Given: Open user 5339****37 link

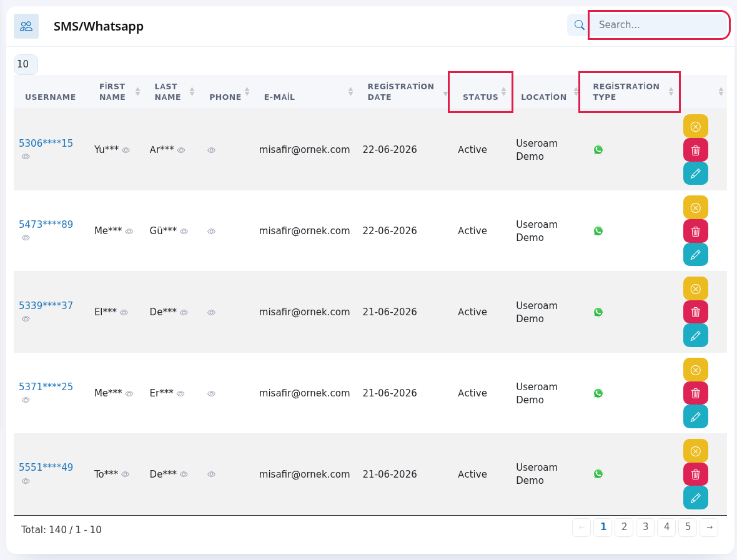Looking at the screenshot, I should (x=46, y=306).
